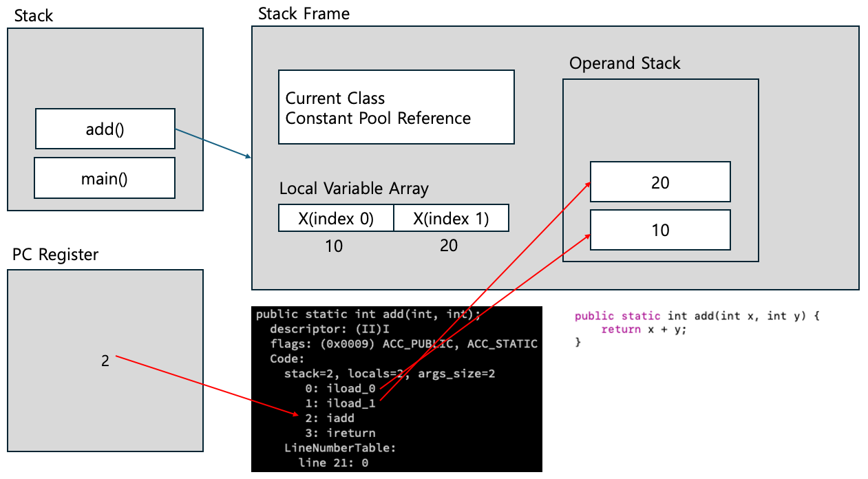Click the operand stack box containing 20
Screen dimensions: 868x479
coord(660,182)
